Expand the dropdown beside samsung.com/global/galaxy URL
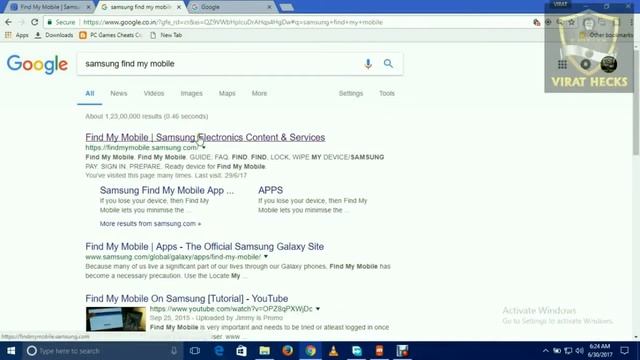This screenshot has height=360, width=640. tap(266, 257)
